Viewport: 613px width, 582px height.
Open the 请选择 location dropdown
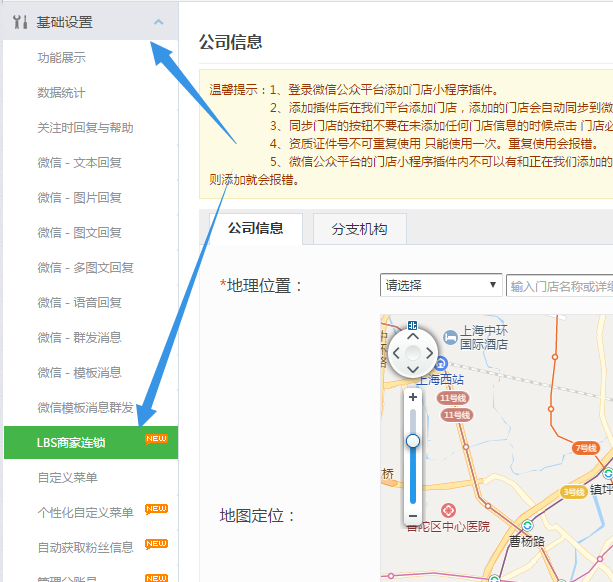(x=440, y=286)
